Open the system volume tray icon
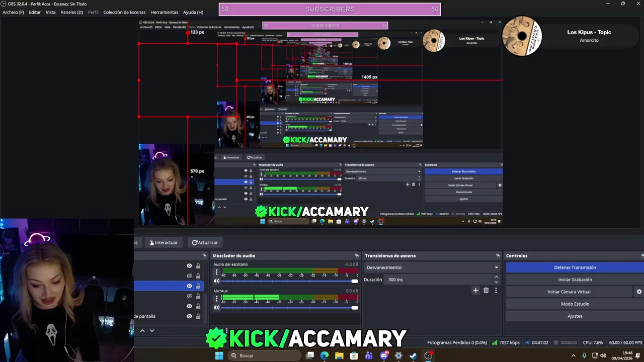This screenshot has width=644, height=362. 603,355
